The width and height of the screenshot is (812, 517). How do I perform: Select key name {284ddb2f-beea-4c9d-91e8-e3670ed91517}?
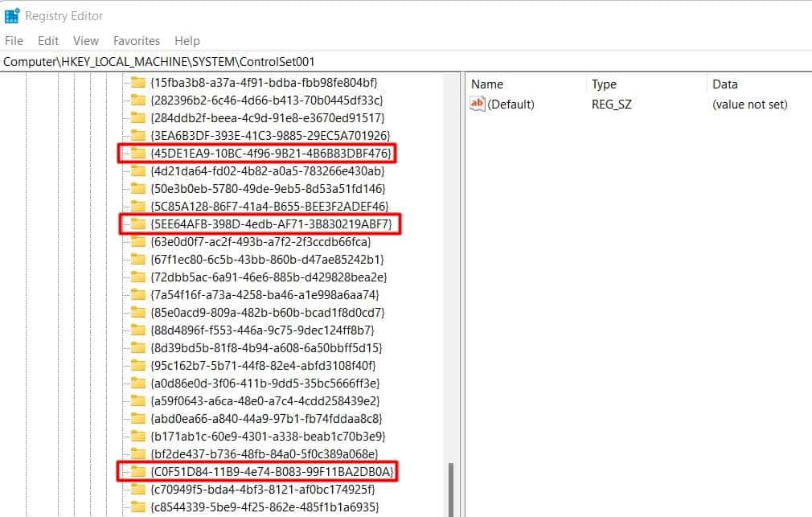pos(267,117)
